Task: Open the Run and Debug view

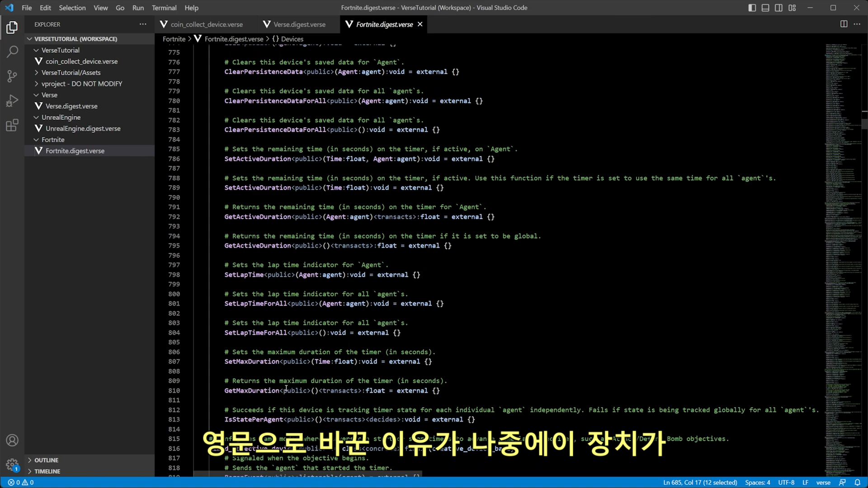Action: (12, 100)
